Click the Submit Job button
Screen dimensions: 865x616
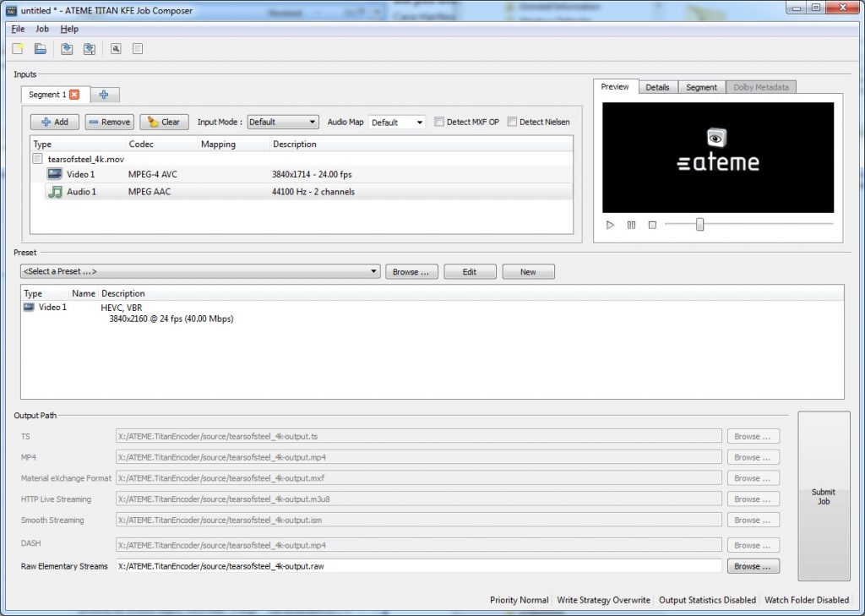pos(824,496)
